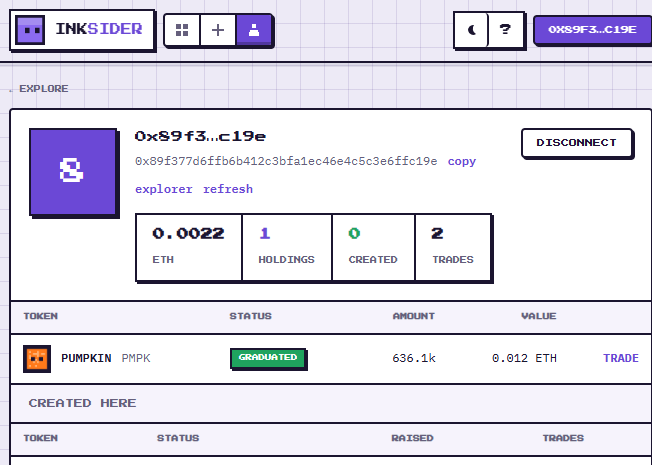This screenshot has width=652, height=465.
Task: Click the 0.012 ETH value cell
Action: pos(524,358)
